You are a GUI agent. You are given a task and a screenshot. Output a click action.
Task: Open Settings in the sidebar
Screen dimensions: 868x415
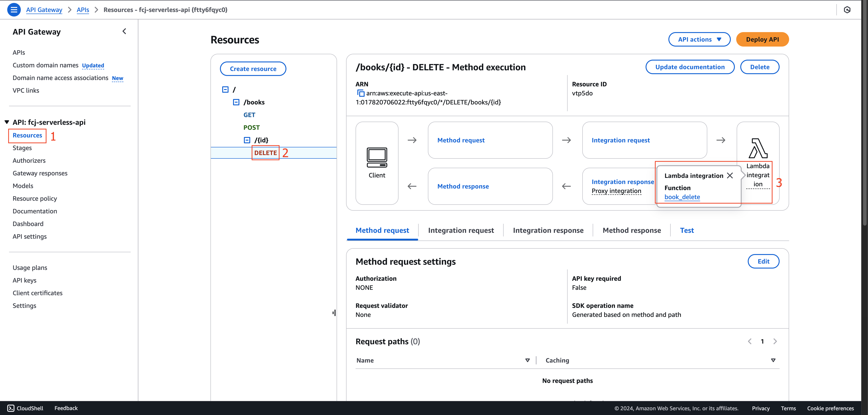coord(24,306)
